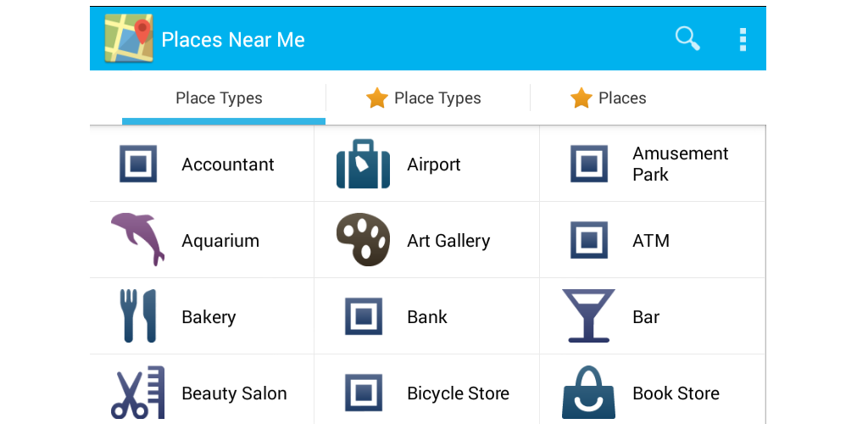Select the Airport suitcase icon
Image resolution: width=868 pixels, height=424 pixels.
(x=363, y=164)
